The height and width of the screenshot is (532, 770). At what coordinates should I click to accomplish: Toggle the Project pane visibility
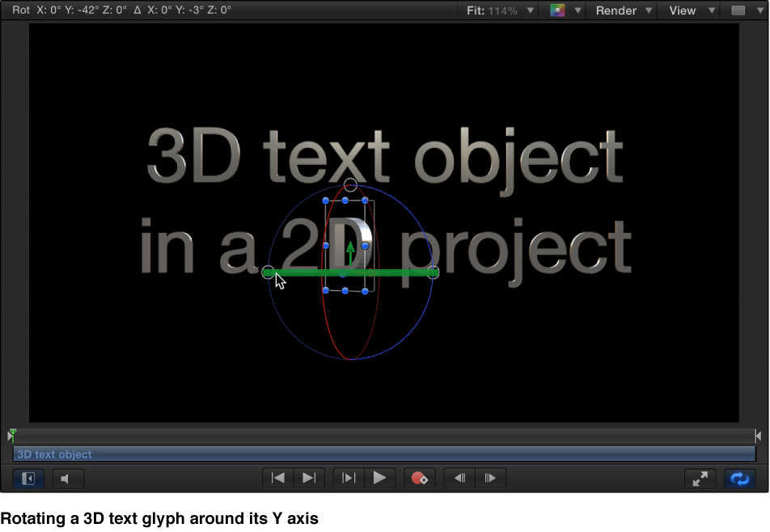pos(27,478)
